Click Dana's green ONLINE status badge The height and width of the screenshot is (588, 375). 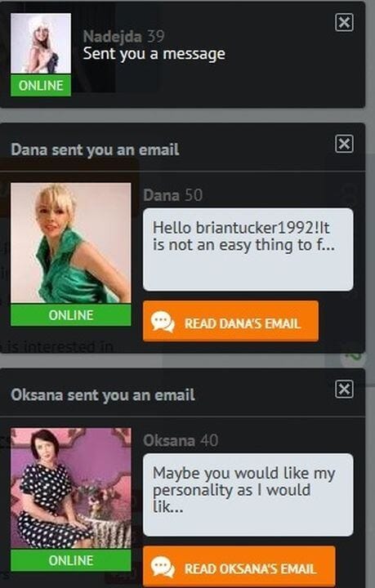tap(71, 315)
